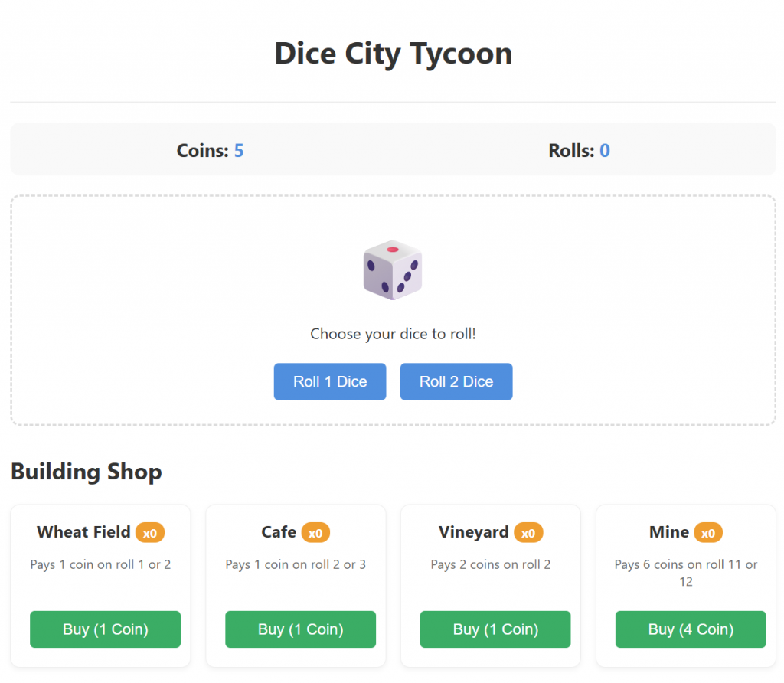The height and width of the screenshot is (683, 784).
Task: Click the Cafe x0 count badge
Action: point(315,532)
